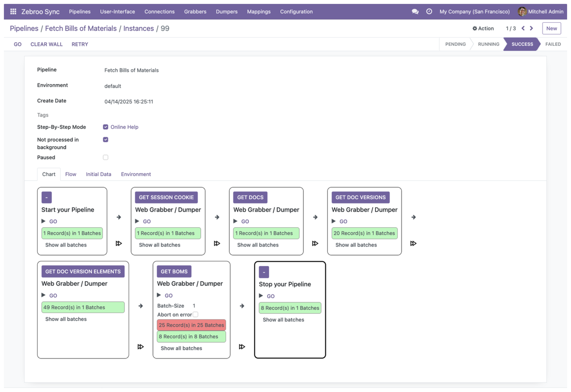Open the conversations chat icon
Screen dimensions: 571x392
[415, 12]
